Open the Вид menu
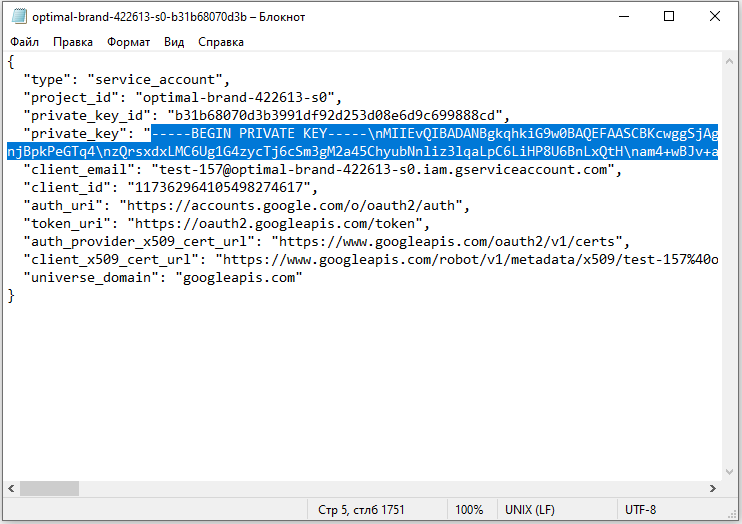This screenshot has width=742, height=524. (x=174, y=42)
